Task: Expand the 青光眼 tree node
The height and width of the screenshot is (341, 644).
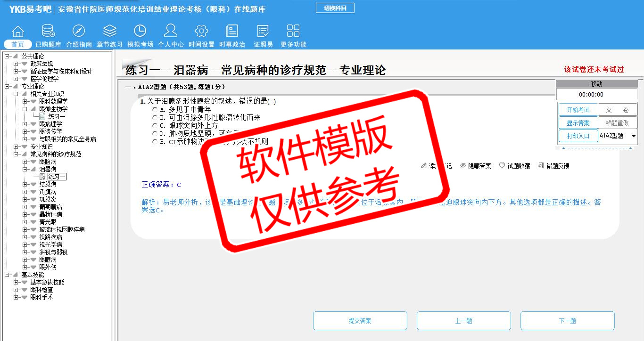Action: pos(25,222)
